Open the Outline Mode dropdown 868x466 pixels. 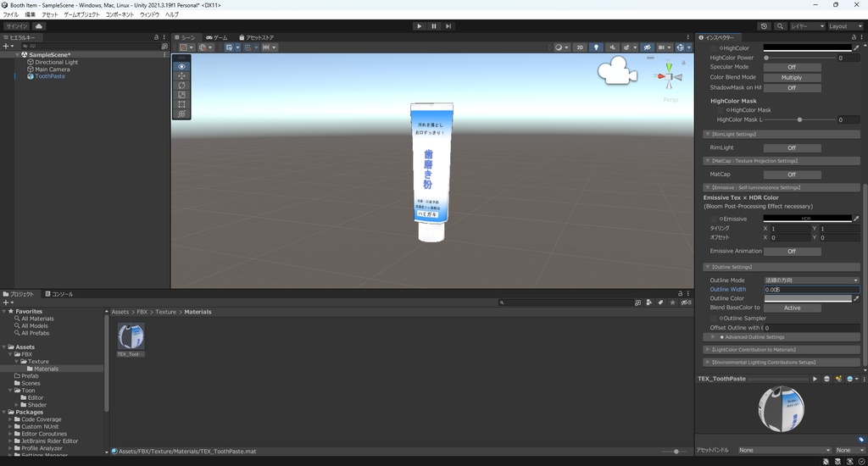click(x=811, y=280)
